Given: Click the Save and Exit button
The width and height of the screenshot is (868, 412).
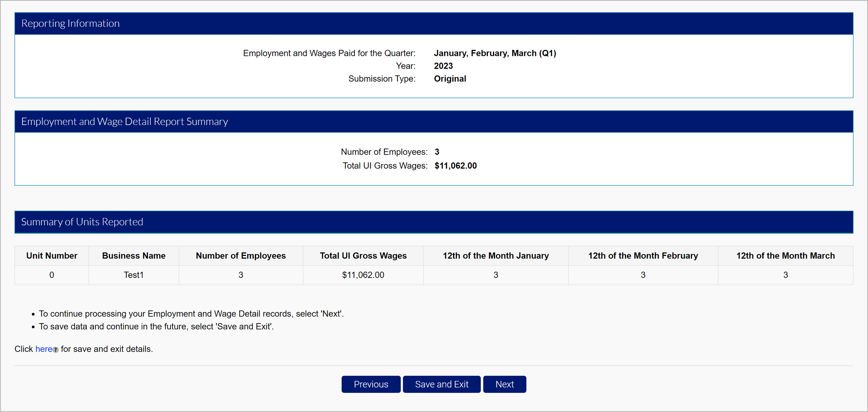Looking at the screenshot, I should click(x=441, y=384).
